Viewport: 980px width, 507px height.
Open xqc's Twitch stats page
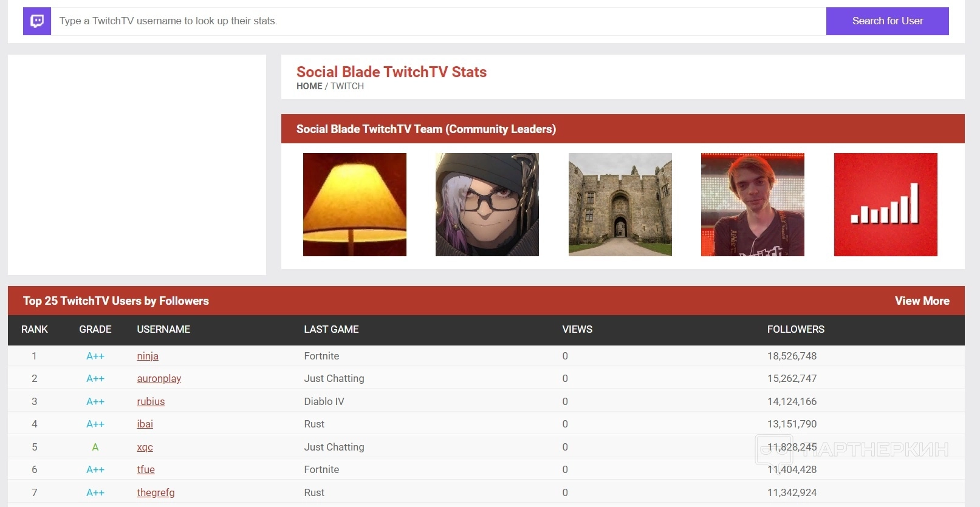145,447
